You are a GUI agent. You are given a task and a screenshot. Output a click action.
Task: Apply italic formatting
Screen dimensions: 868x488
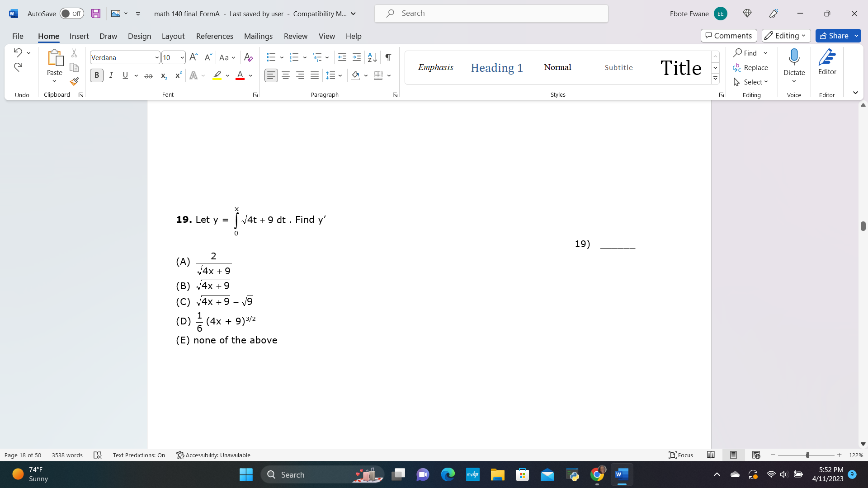click(111, 75)
